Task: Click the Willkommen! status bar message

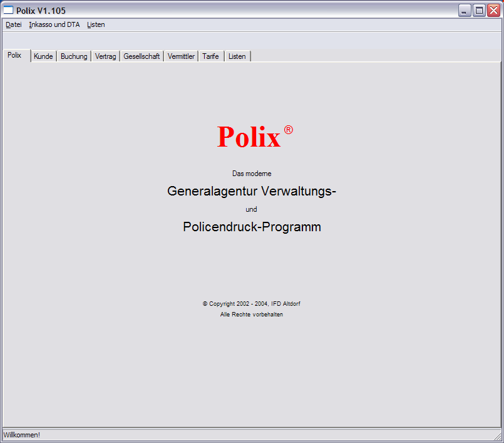Action: (x=22, y=435)
